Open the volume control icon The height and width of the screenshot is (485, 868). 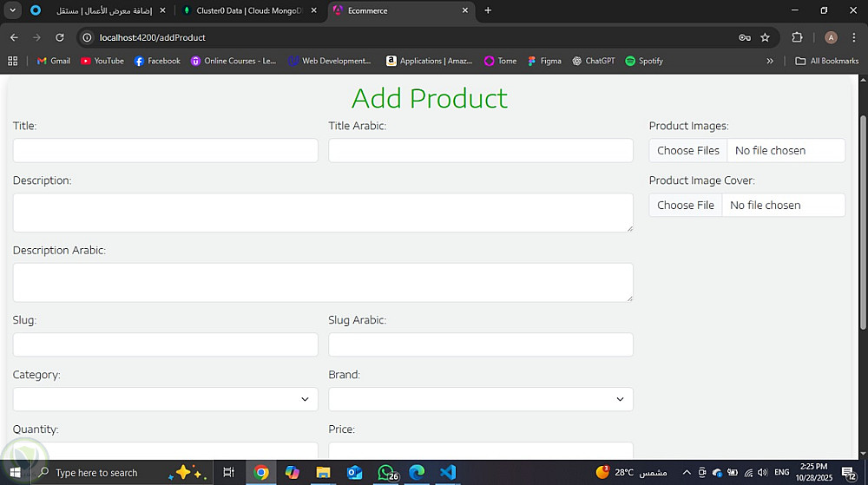point(763,472)
